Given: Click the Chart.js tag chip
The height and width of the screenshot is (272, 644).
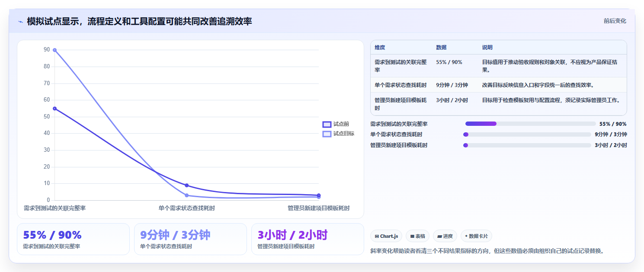Looking at the screenshot, I should pyautogui.click(x=386, y=236).
